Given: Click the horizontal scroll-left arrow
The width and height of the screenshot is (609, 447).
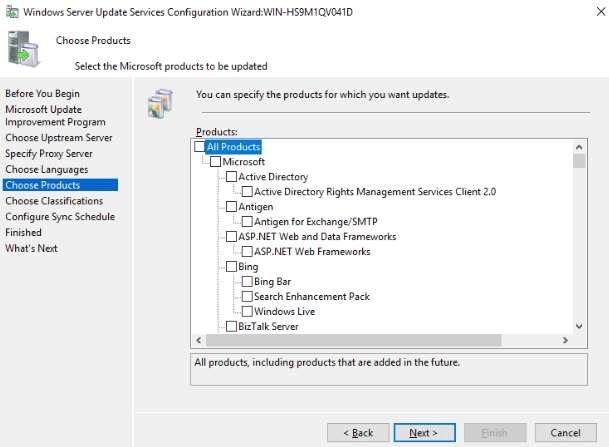Looking at the screenshot, I should (198, 340).
